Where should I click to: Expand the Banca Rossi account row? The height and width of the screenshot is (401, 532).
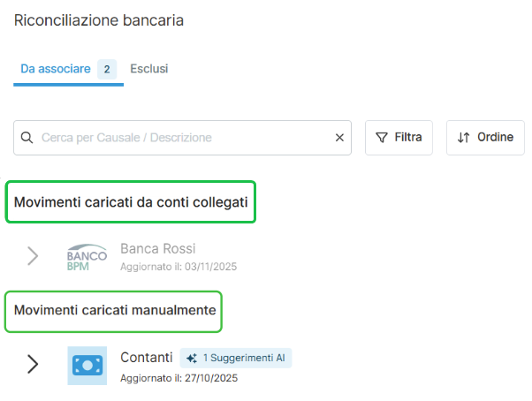[x=33, y=256]
